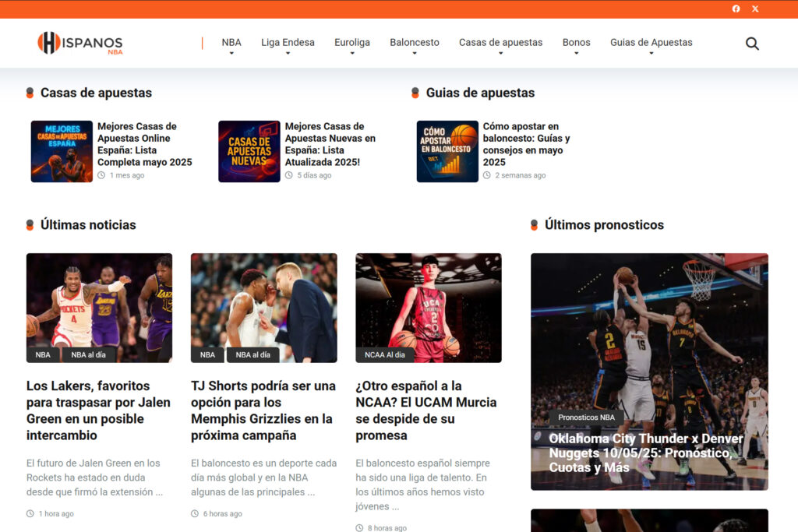
Task: Open ¿Otro español a la NCAA? headline
Action: point(426,410)
